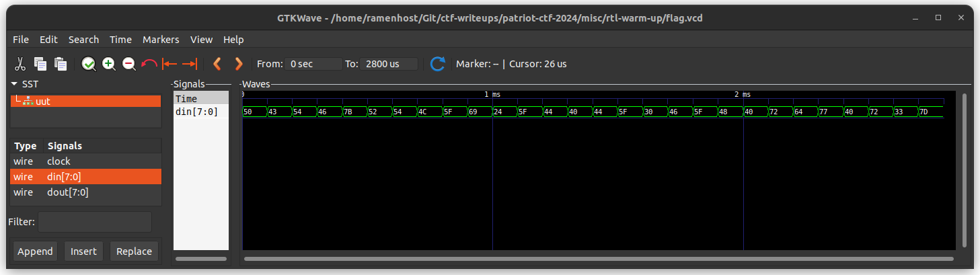Click the signal Filter input field
The width and height of the screenshot is (980, 275).
tap(95, 222)
